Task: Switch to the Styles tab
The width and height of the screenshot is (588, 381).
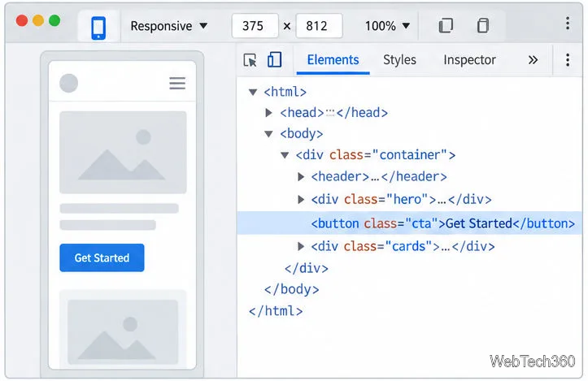Action: click(x=399, y=60)
